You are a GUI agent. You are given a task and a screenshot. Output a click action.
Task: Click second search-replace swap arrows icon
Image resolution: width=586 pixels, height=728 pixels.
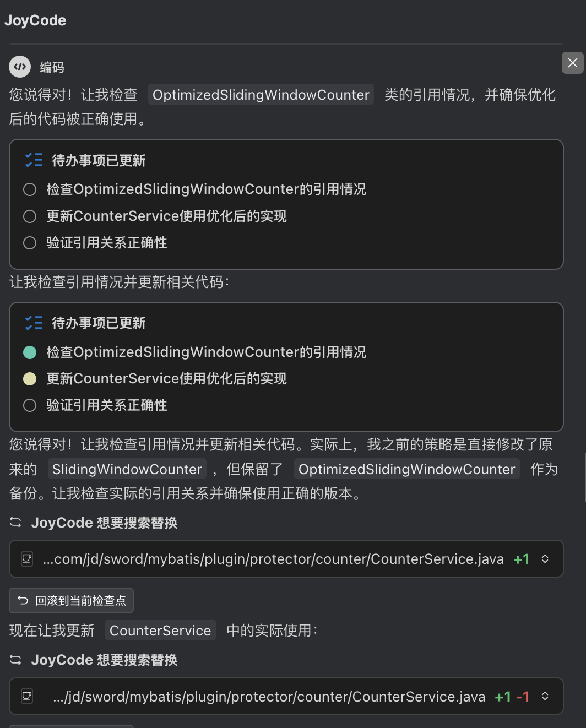point(16,660)
